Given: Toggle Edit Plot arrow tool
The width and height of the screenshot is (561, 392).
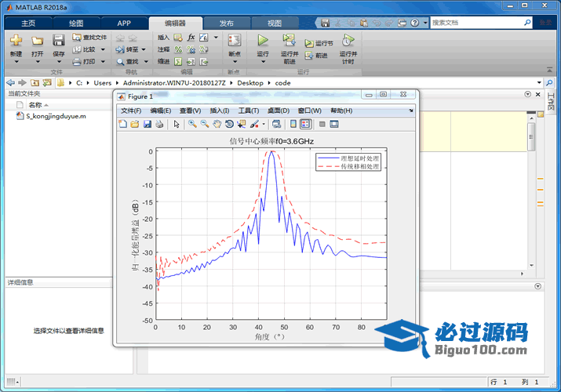Looking at the screenshot, I should (x=177, y=124).
